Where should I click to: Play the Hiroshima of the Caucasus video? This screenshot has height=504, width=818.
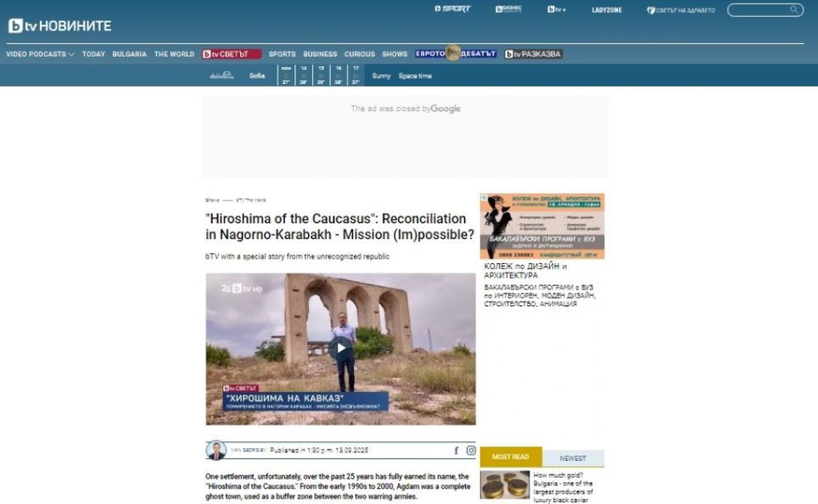click(x=340, y=348)
